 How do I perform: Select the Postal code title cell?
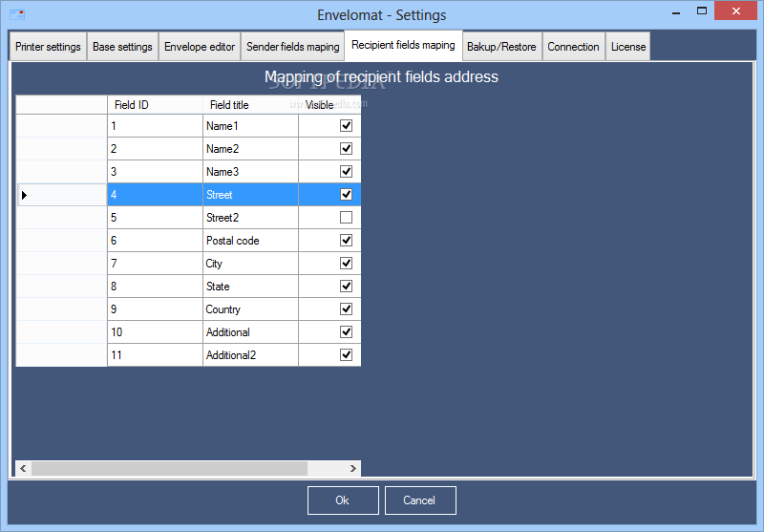tap(250, 240)
